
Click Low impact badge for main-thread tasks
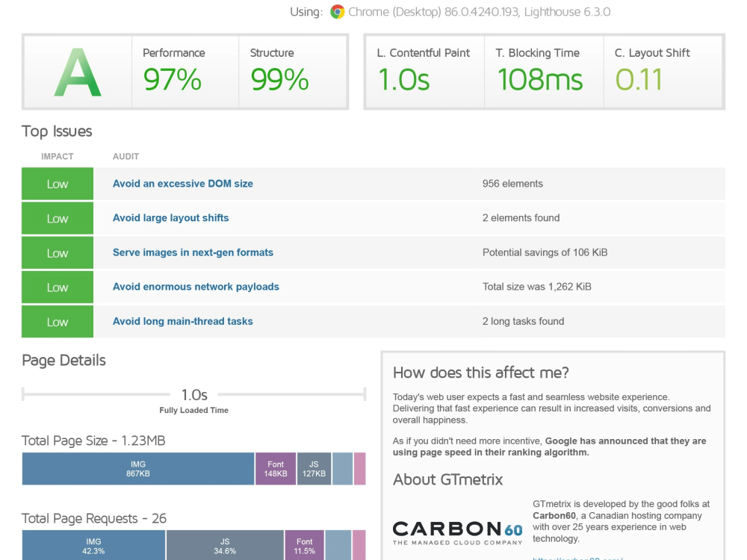pyautogui.click(x=58, y=322)
